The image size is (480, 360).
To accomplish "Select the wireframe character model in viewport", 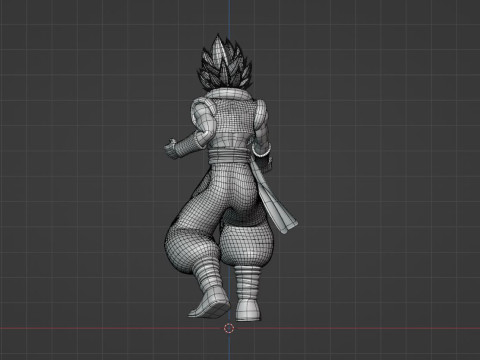I will [230, 177].
